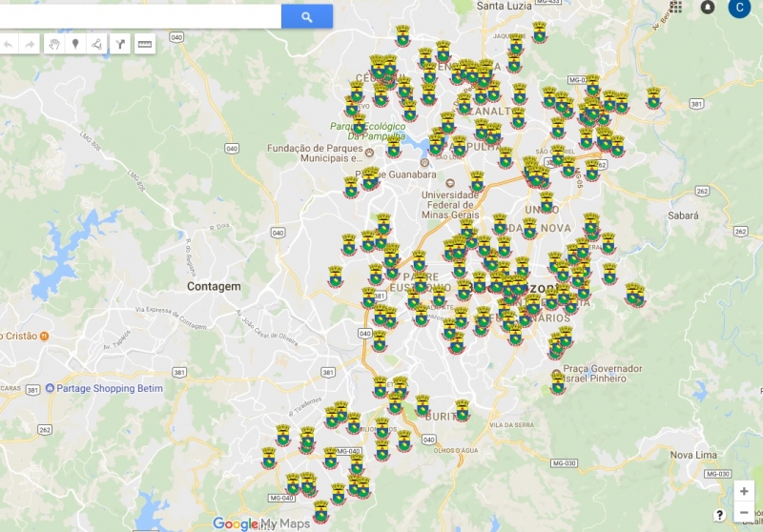Open the Google apps grid
Viewport: 763px width, 532px height.
675,7
